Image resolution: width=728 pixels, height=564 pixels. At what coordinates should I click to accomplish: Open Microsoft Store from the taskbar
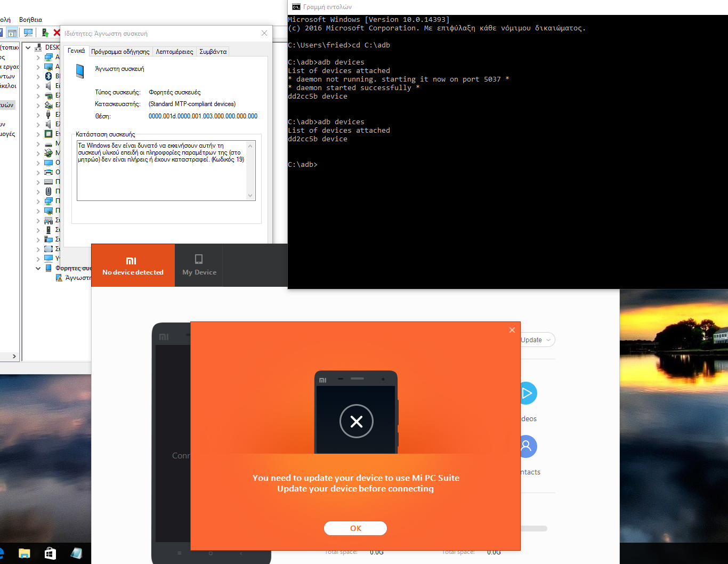tap(50, 553)
